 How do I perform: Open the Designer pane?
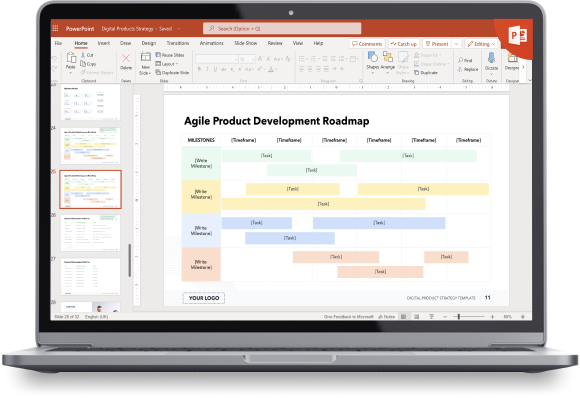pos(512,61)
